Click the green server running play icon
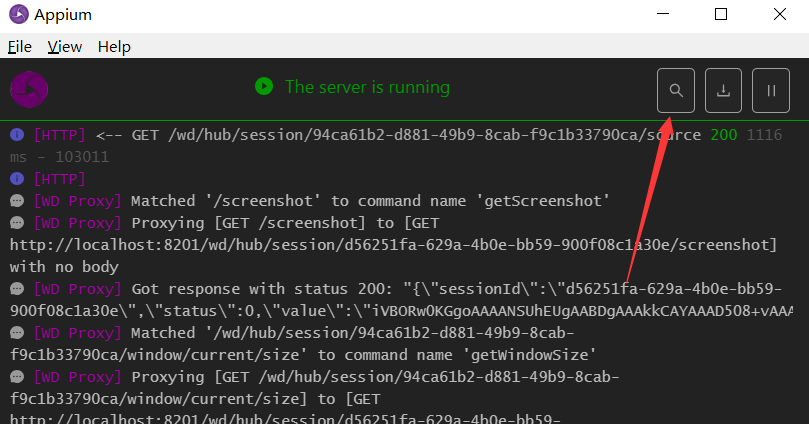This screenshot has height=424, width=809. point(264,86)
